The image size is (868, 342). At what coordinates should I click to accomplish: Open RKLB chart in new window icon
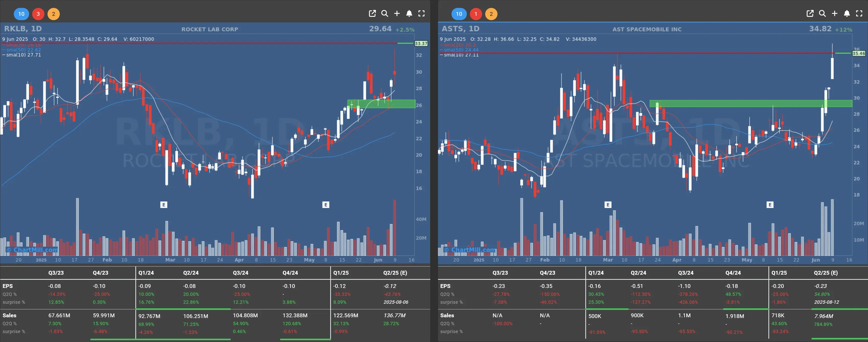pyautogui.click(x=372, y=14)
